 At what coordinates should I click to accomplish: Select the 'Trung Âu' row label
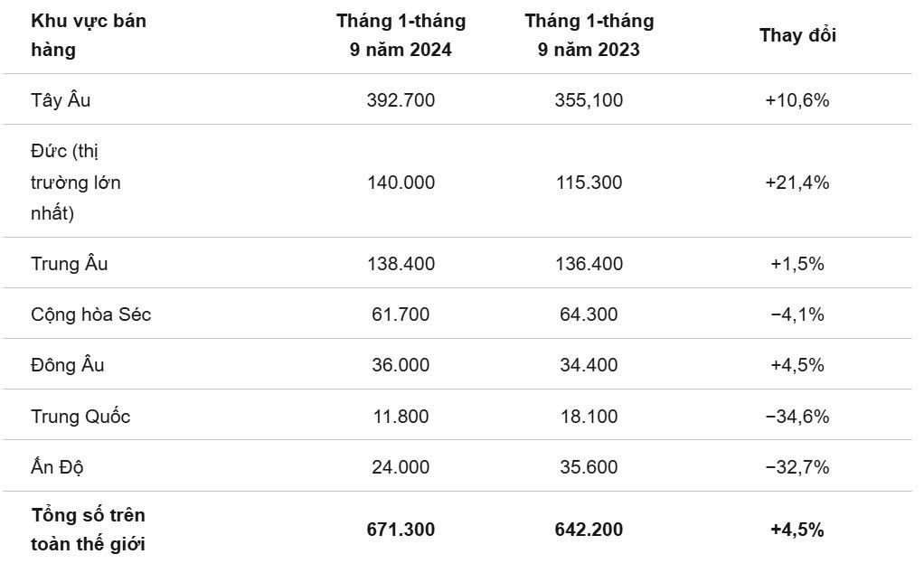[x=69, y=263]
